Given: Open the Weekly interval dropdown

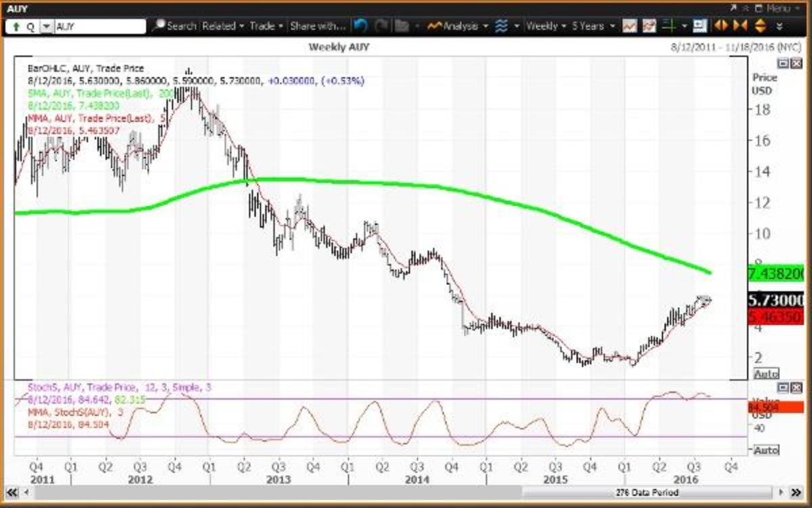Looking at the screenshot, I should (x=546, y=26).
